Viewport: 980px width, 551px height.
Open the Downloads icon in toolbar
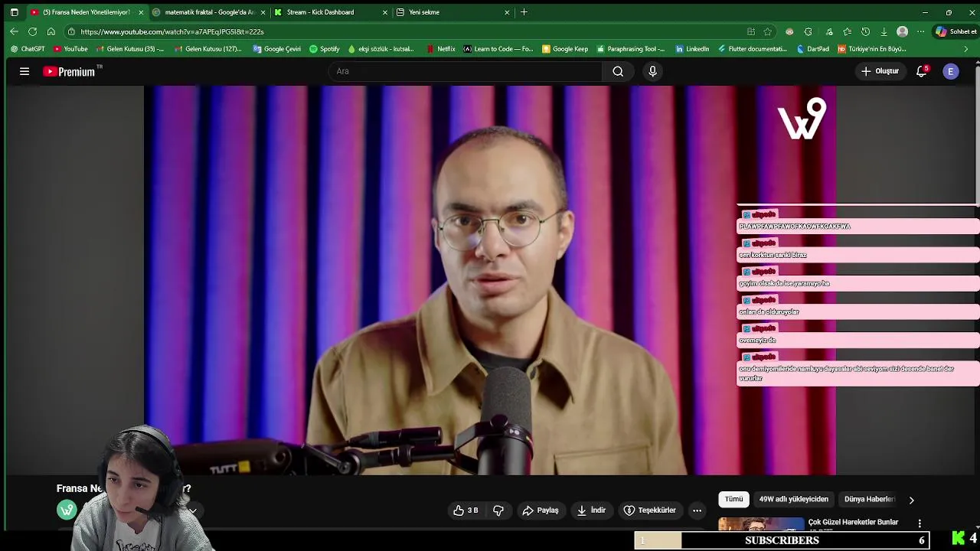884,31
